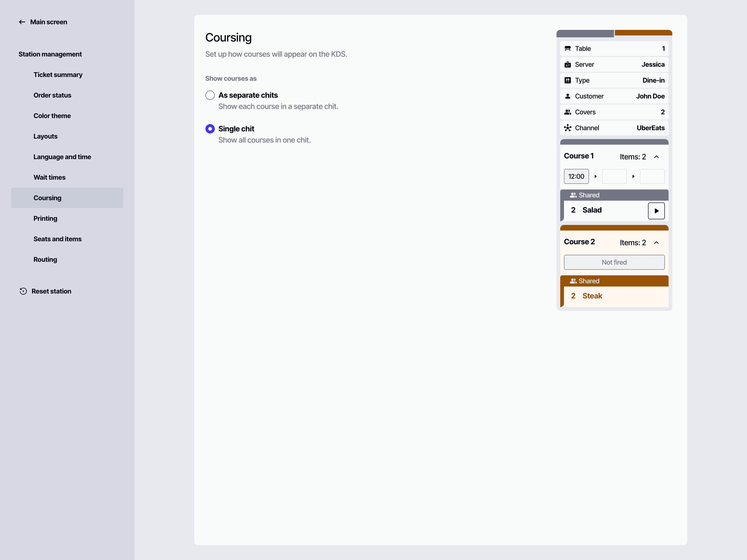Collapse Course 1 using its chevron
The width and height of the screenshot is (747, 560).
[x=657, y=157]
